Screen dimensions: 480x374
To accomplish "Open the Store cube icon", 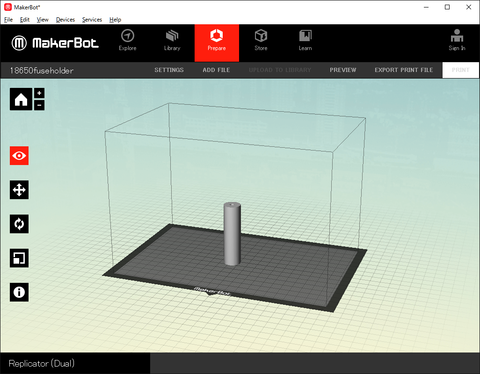I will [x=261, y=40].
